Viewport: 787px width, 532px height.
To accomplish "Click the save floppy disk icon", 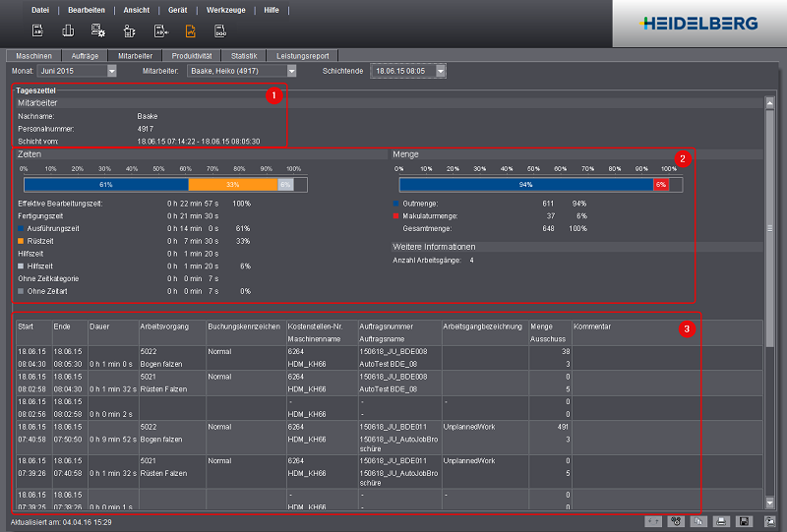I will coord(746,520).
